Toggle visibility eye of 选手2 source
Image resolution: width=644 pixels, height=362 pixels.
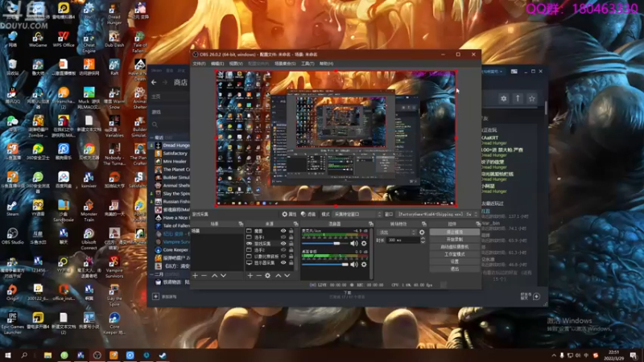[283, 250]
